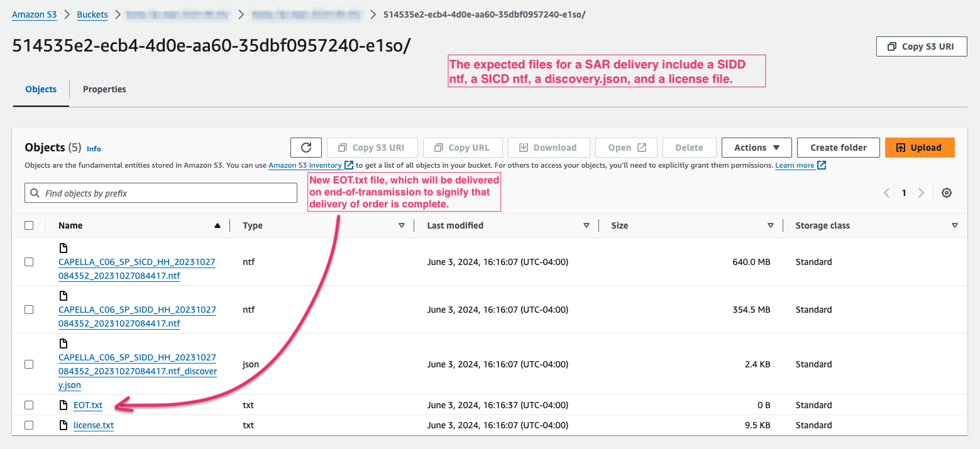Click the folder title 514535e2 heading

point(212,46)
